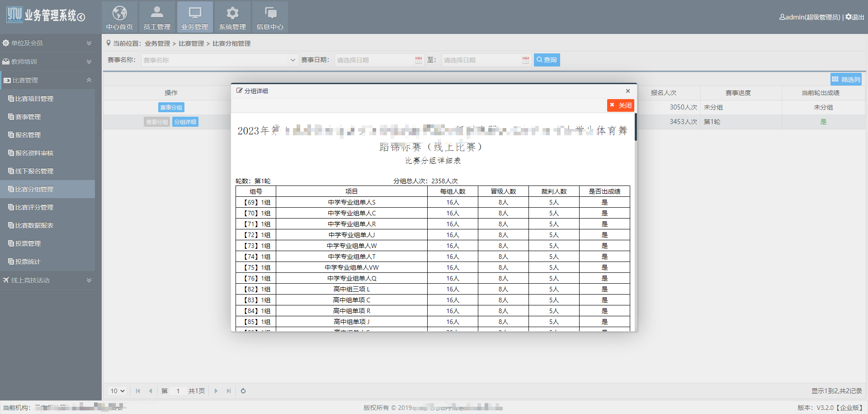868x414 pixels.
Task: Open 报名资料审核 menu item
Action: 47,153
